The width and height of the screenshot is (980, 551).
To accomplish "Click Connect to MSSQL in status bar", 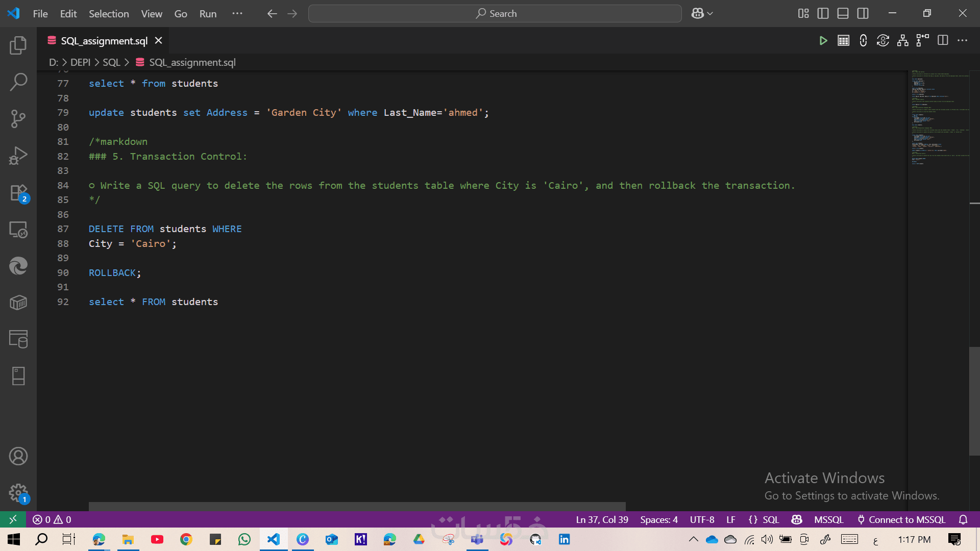I will (x=901, y=519).
